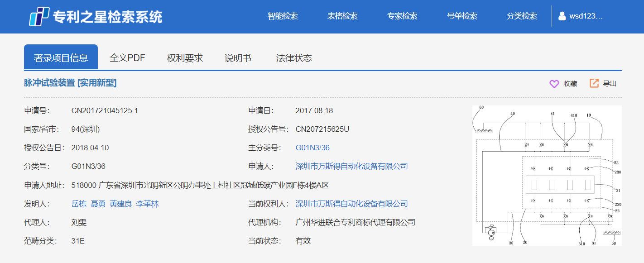
Task: Switch to the 说明书 tab
Action: coord(238,58)
